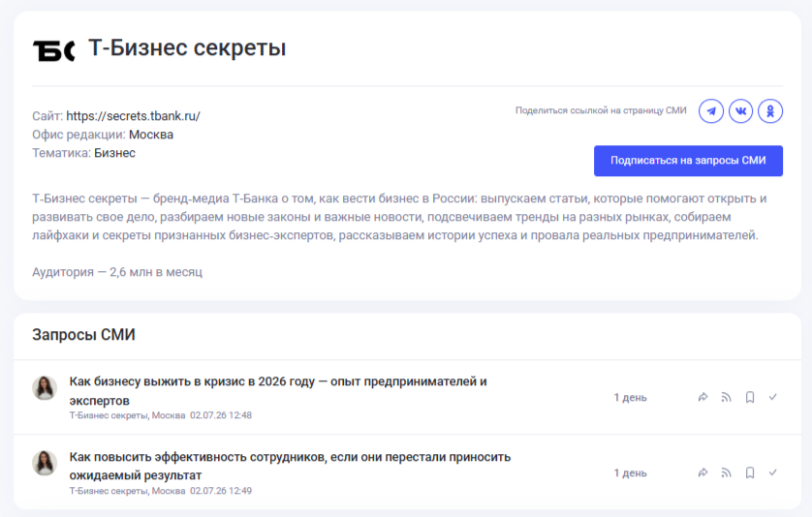
Task: Open the https://secrets.tbank.ru/ site link
Action: tap(133, 116)
